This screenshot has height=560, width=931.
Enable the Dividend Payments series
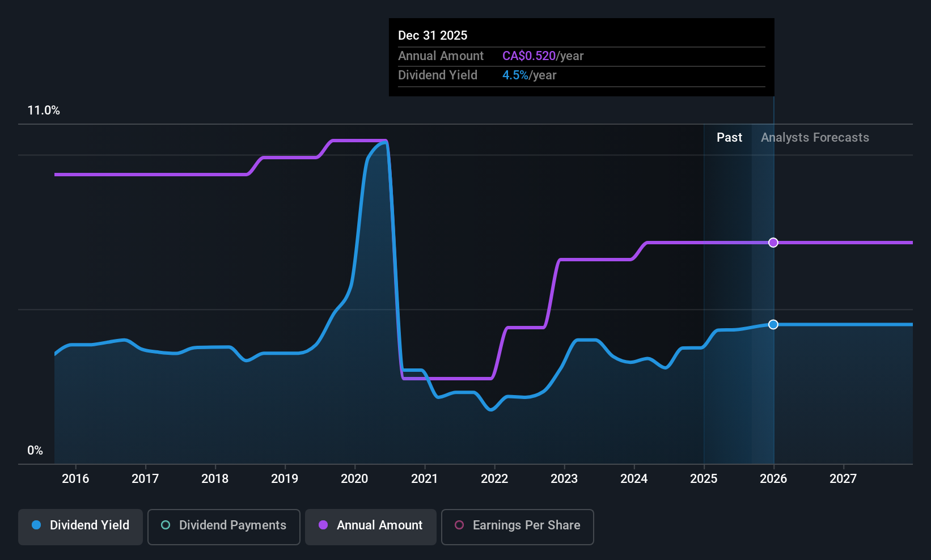(x=223, y=527)
